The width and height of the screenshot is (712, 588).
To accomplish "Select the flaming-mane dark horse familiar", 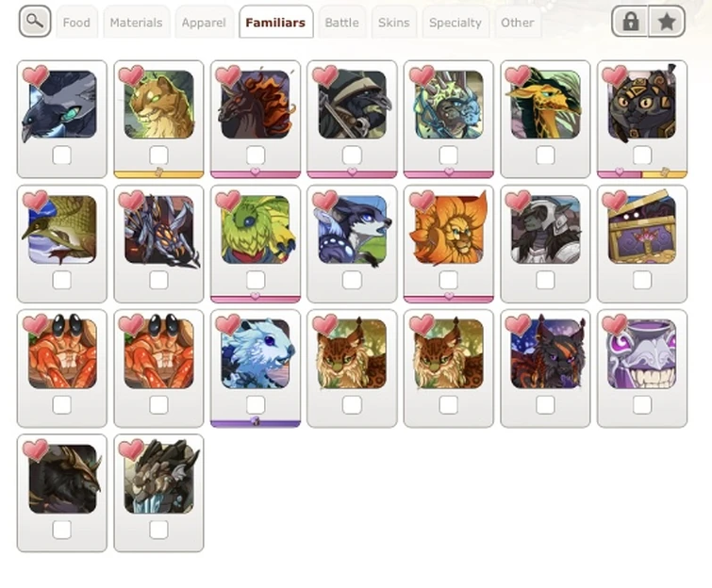I will 256,105.
